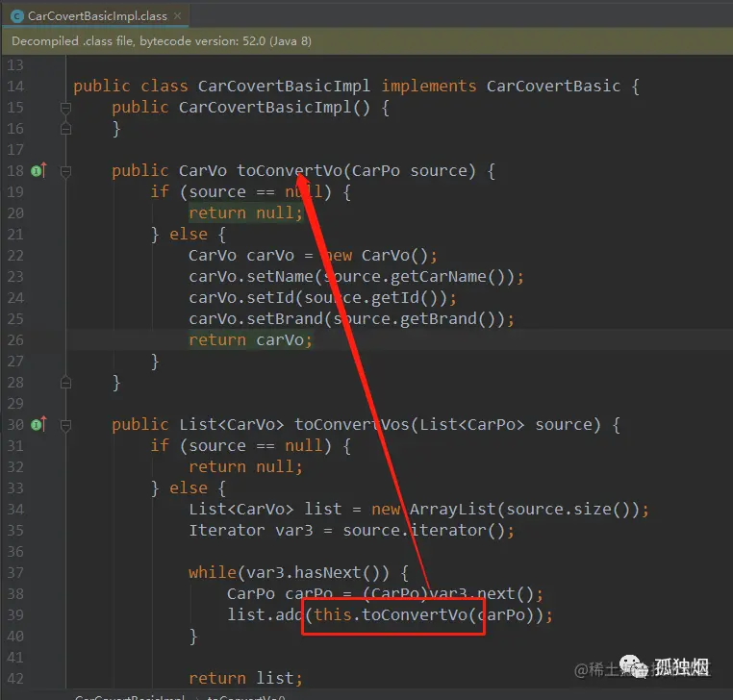The width and height of the screenshot is (733, 700).
Task: Click the decompiled class file notification banner
Action: [366, 41]
